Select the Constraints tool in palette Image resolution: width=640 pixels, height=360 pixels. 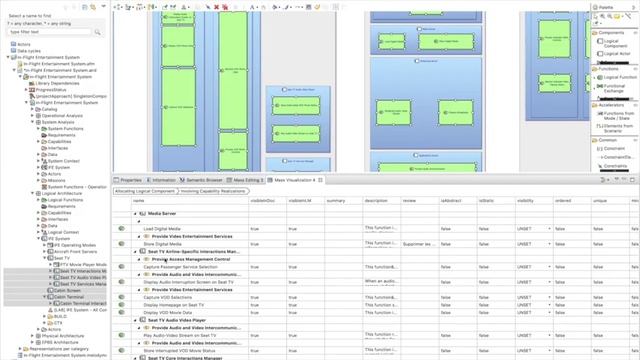click(x=612, y=166)
